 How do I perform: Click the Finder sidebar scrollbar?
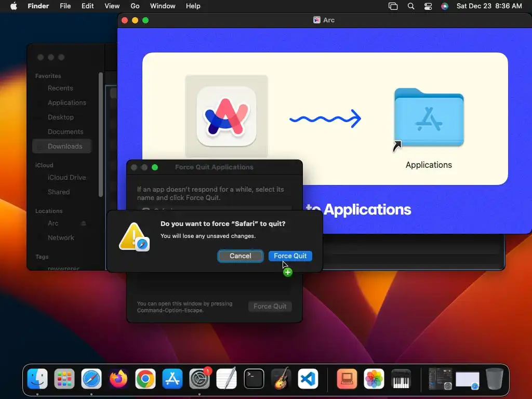click(x=100, y=135)
